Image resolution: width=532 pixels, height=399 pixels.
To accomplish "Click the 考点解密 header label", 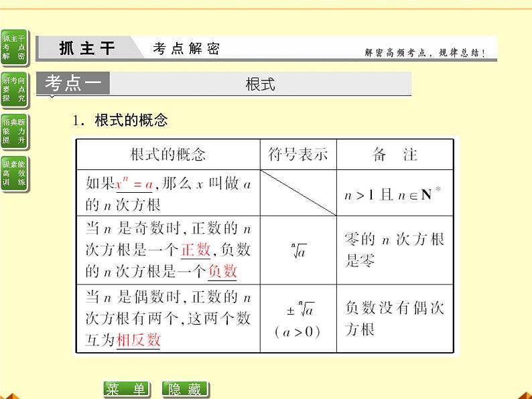I will click(x=186, y=49).
